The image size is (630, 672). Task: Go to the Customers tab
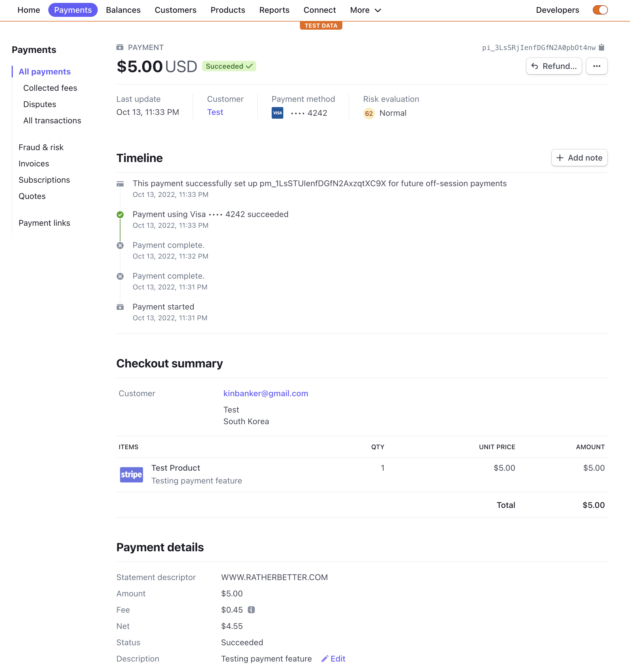[175, 10]
